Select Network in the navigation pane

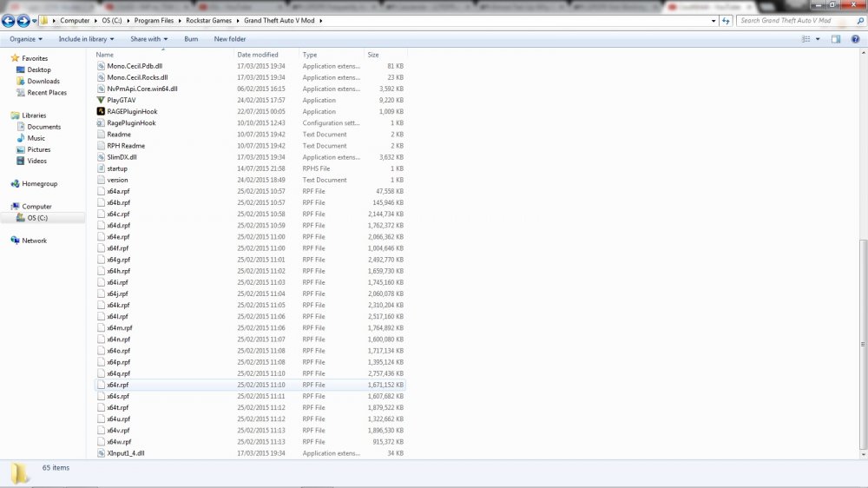click(x=35, y=241)
